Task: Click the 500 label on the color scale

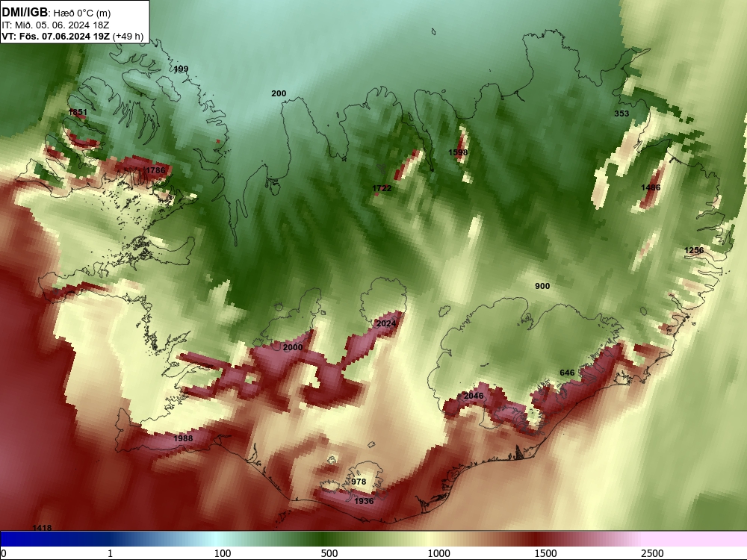Action: tap(329, 553)
